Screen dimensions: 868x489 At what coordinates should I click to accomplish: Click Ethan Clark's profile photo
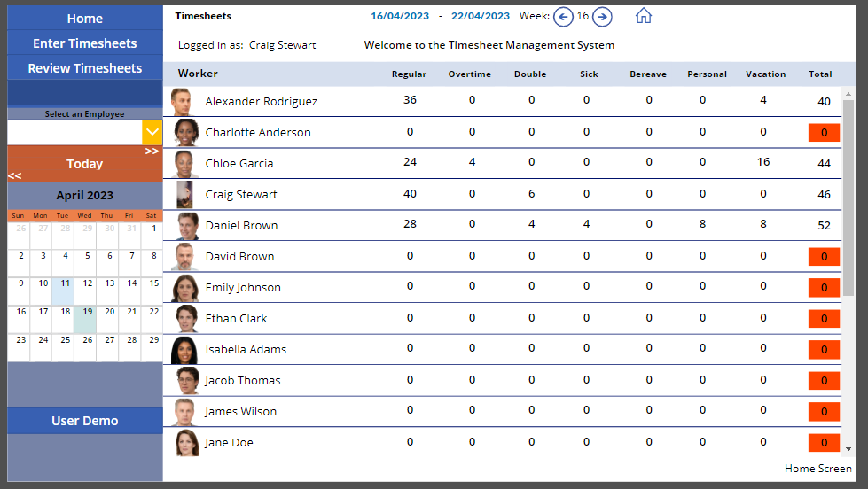[187, 319]
